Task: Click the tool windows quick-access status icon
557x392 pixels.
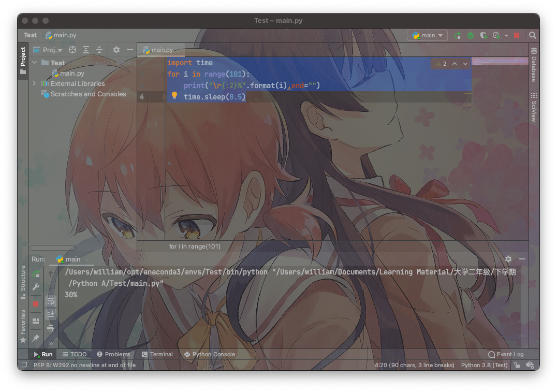Action: (24, 365)
